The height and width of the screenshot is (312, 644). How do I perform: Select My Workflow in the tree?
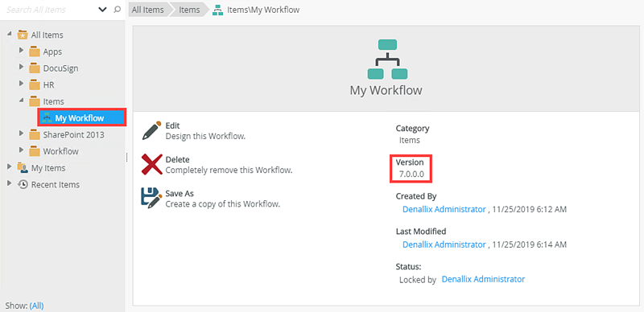coord(80,118)
